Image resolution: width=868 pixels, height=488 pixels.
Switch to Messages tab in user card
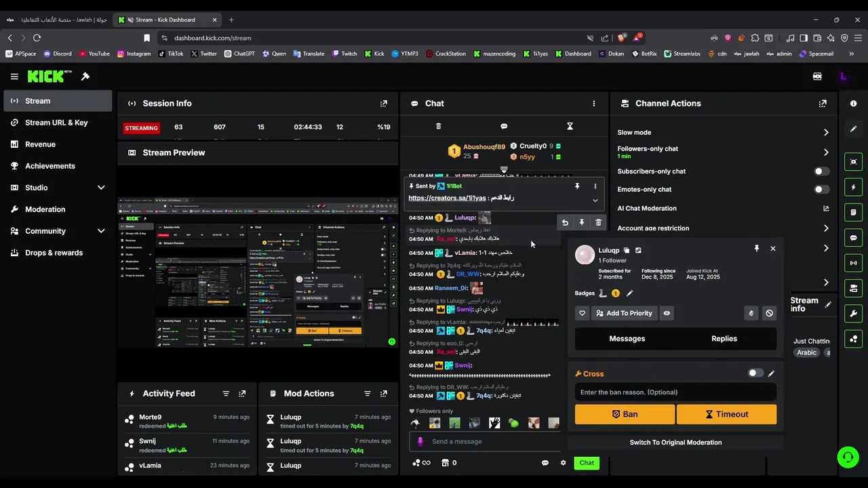pos(627,339)
